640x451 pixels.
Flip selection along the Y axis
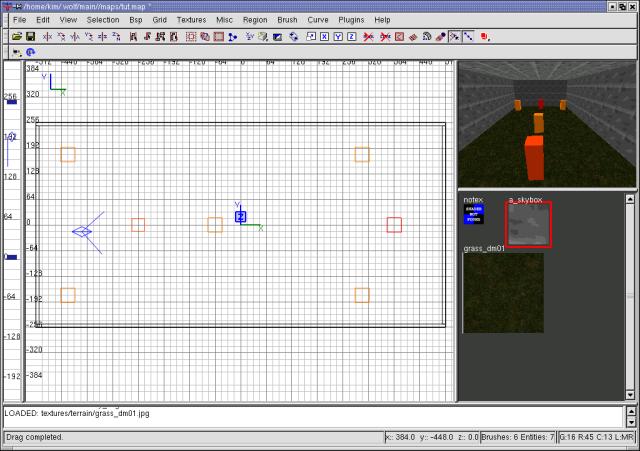(75, 37)
